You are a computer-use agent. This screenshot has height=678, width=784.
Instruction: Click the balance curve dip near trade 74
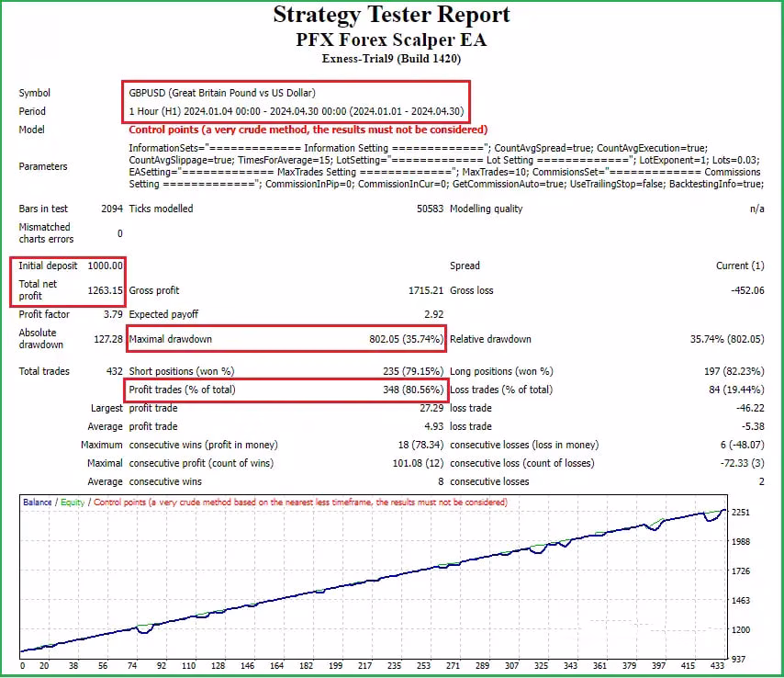[x=144, y=631]
